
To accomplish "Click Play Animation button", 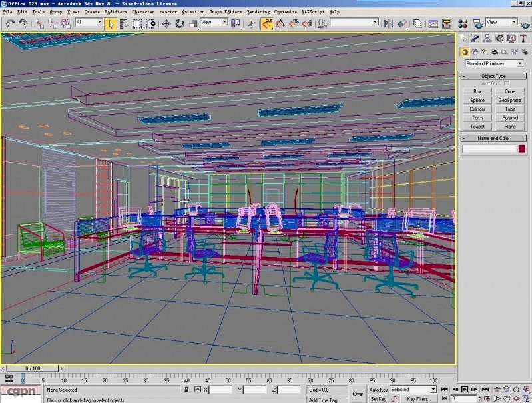I will pos(465,390).
